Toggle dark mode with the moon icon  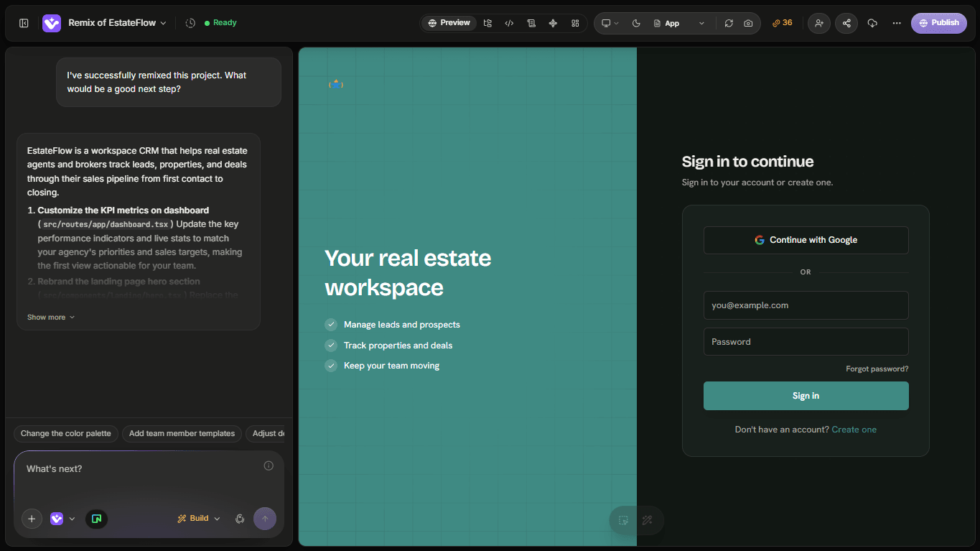[636, 23]
